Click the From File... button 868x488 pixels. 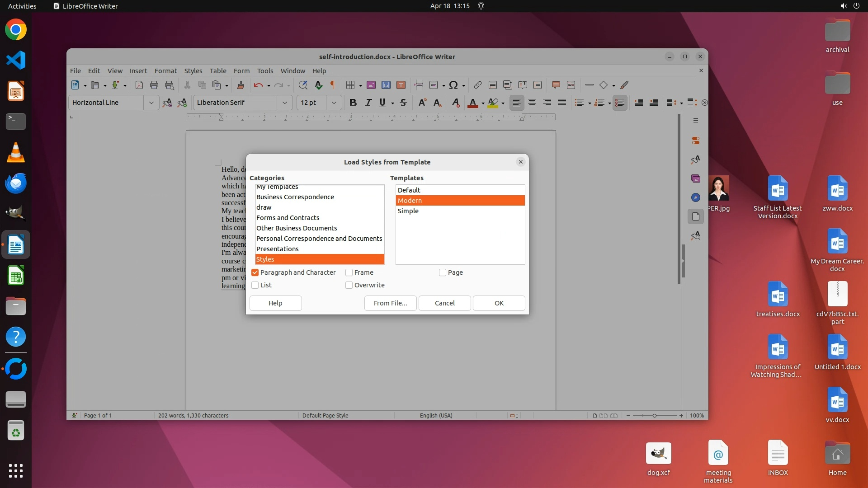(390, 303)
